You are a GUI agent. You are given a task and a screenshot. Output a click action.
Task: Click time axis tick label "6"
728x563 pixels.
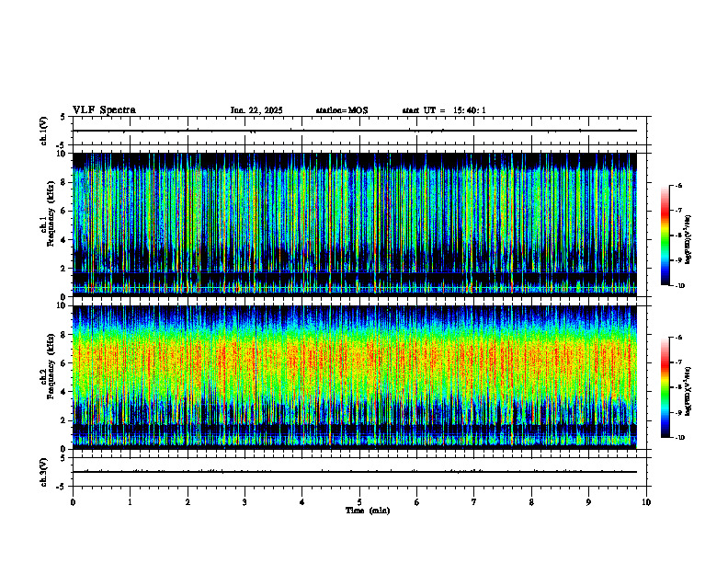[x=417, y=502]
